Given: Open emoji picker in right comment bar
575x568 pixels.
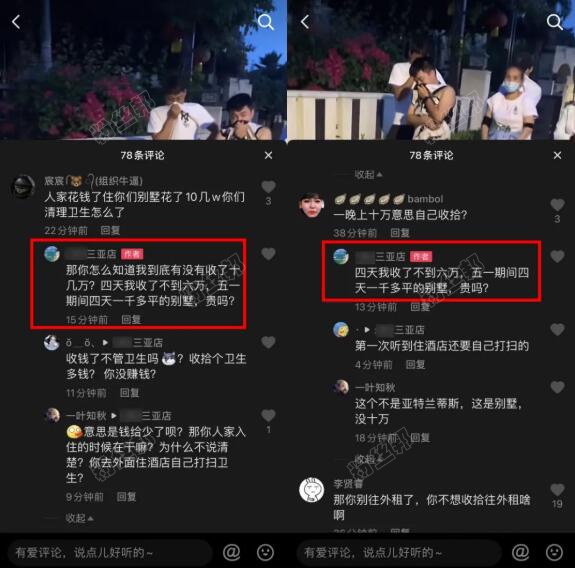Looking at the screenshot, I should coord(554,551).
